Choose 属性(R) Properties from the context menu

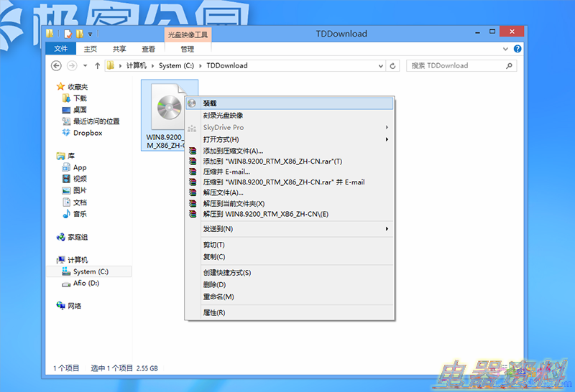coord(214,312)
